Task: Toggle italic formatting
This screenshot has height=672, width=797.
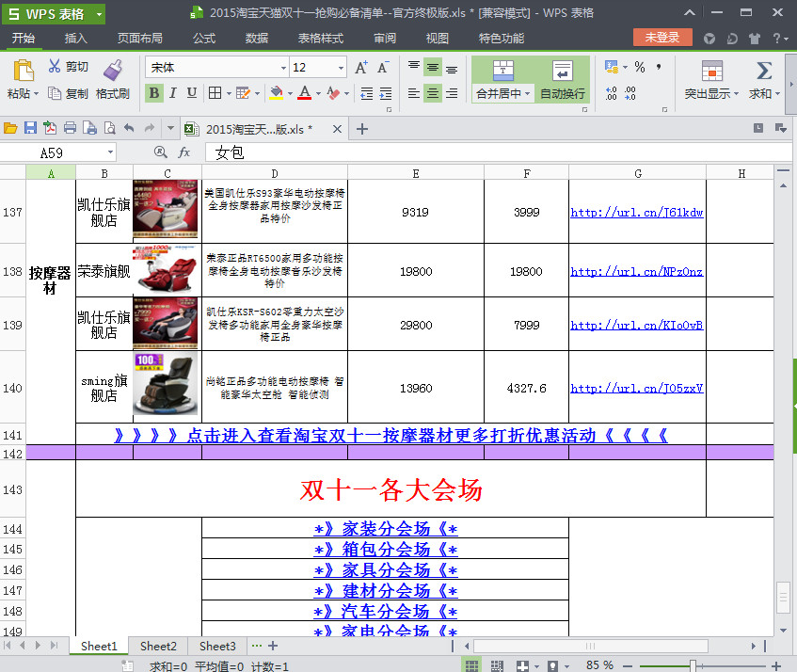Action: pos(173,93)
